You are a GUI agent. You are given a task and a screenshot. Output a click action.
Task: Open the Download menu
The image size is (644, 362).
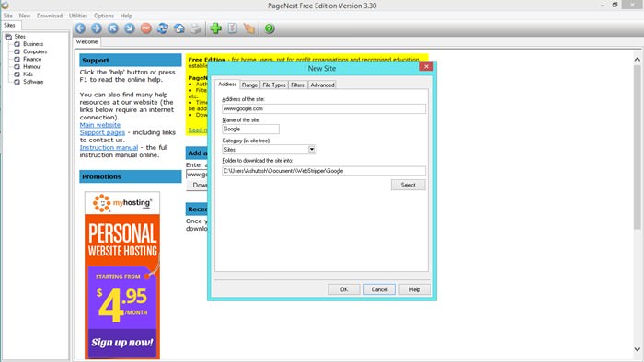coord(50,16)
